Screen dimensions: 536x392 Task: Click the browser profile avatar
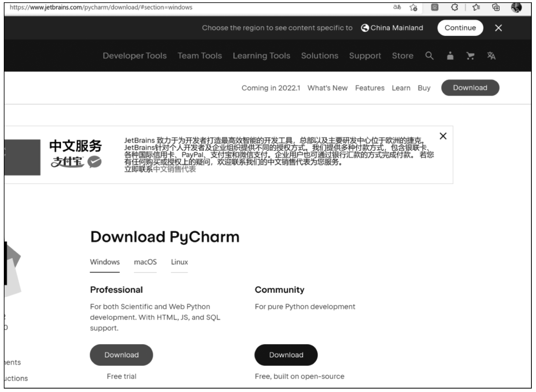tap(516, 7)
